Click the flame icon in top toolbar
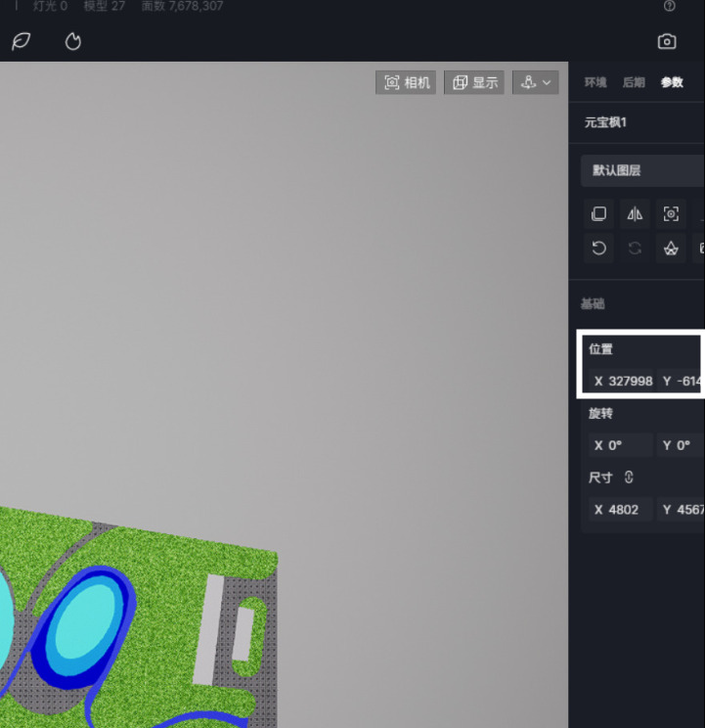This screenshot has height=728, width=705. point(73,41)
